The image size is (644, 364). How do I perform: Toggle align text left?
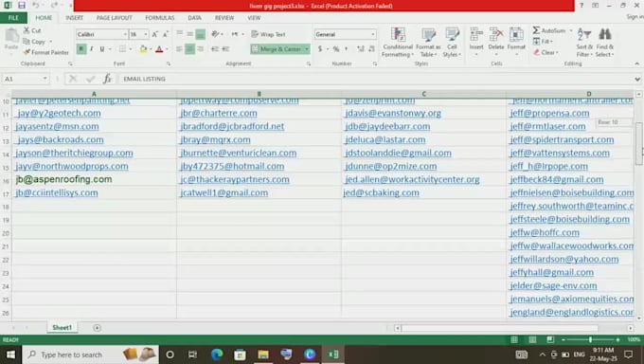pos(180,49)
